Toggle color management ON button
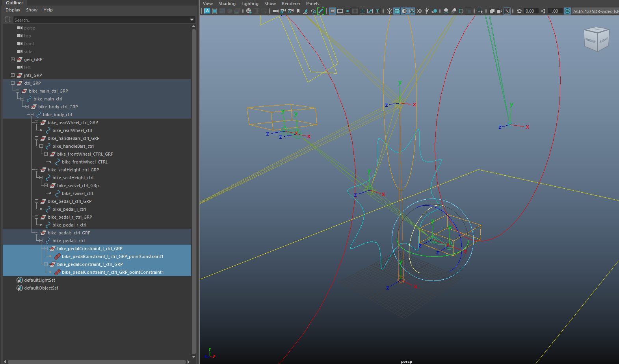The width and height of the screenshot is (619, 364). [x=567, y=11]
